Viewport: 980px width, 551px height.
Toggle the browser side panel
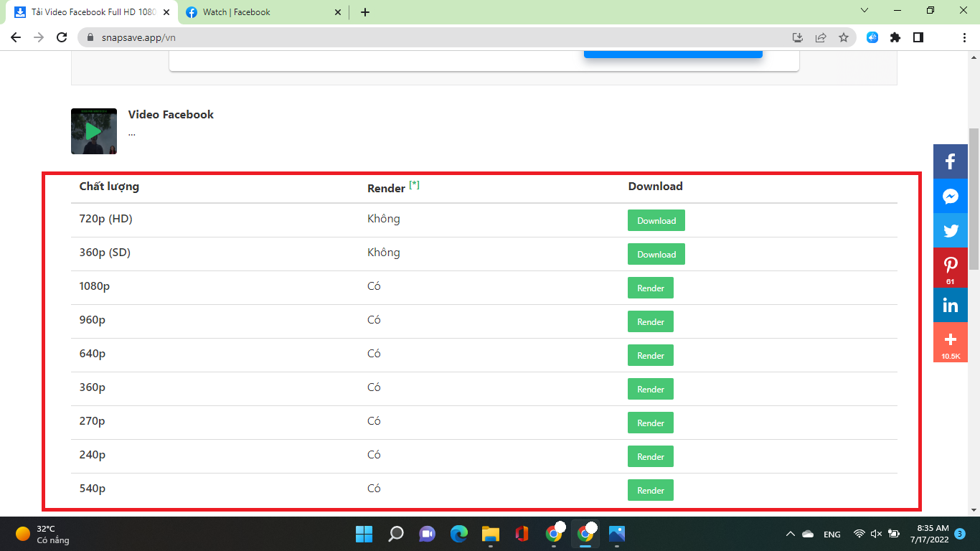point(918,37)
